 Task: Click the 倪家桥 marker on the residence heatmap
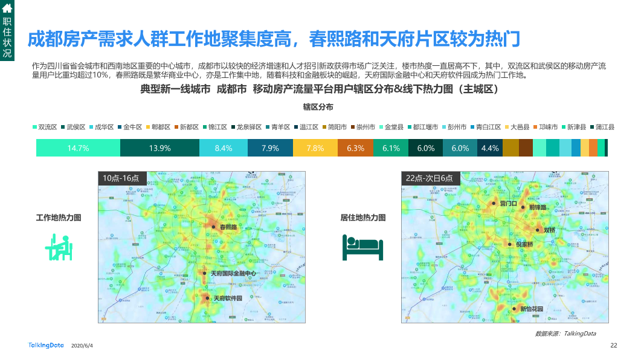pos(509,244)
